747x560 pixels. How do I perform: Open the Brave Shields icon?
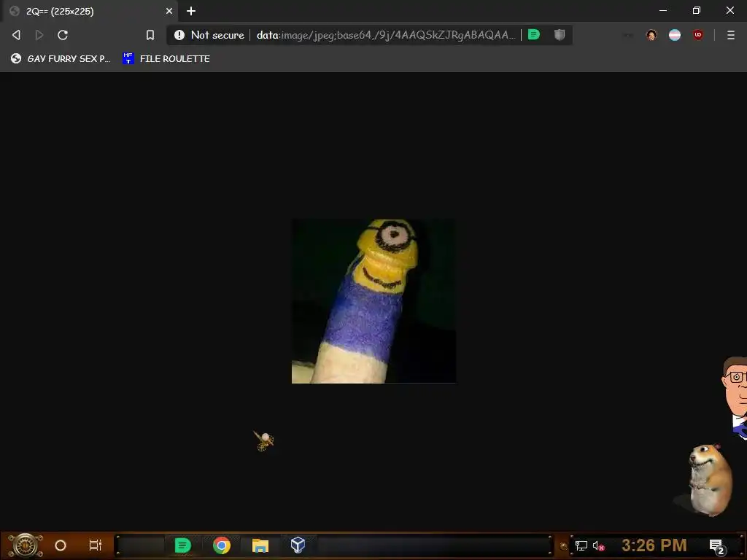[560, 34]
